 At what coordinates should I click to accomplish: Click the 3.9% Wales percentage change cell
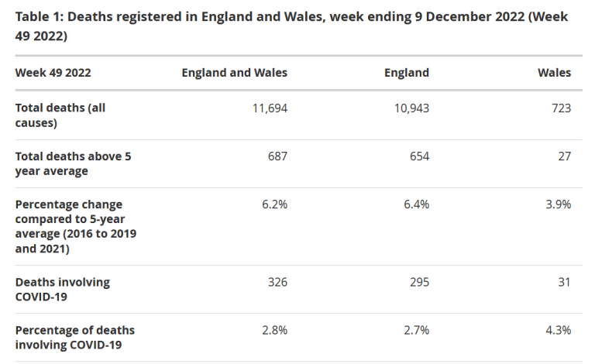[559, 204]
